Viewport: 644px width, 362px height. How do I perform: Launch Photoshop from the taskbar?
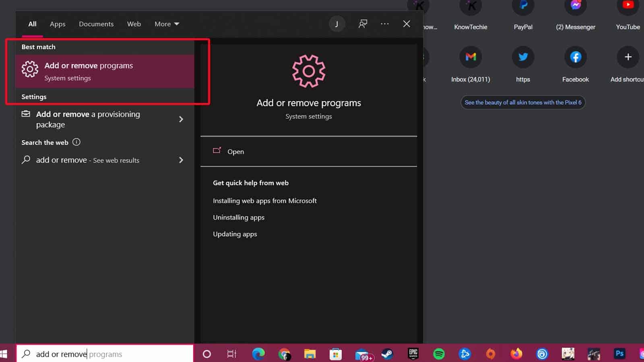pos(619,354)
